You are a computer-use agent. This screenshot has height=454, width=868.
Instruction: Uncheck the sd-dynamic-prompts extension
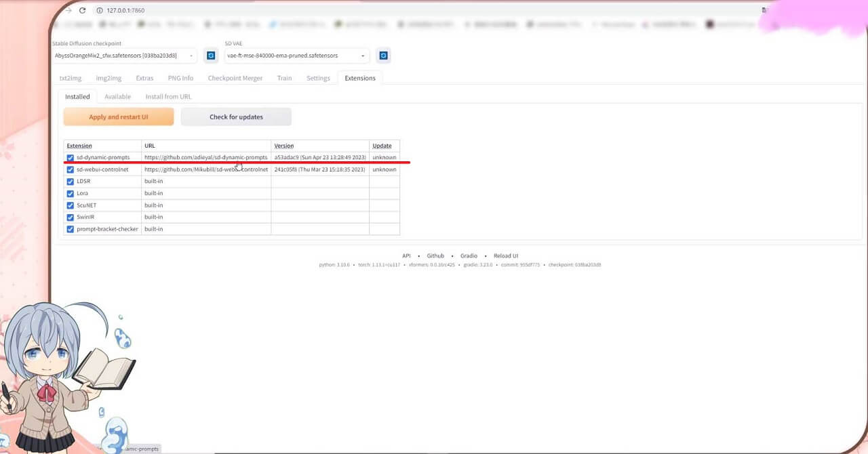pos(71,158)
